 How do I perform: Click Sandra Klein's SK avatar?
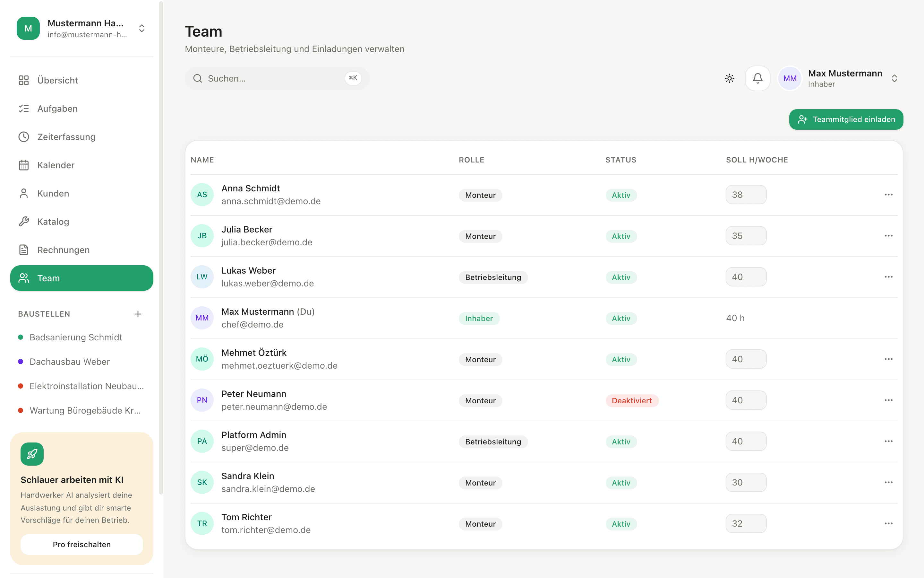point(202,482)
